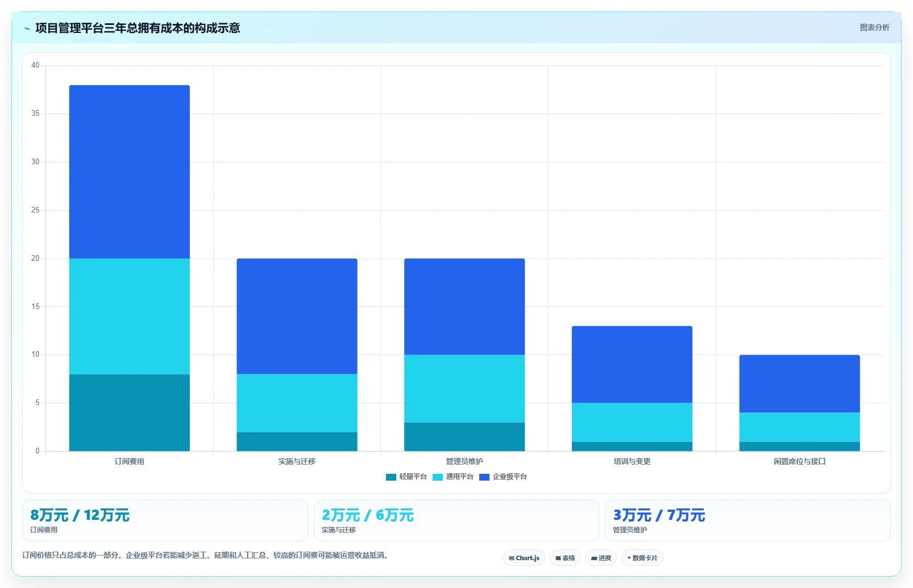Click the 通用平台 segment of 培训与变更 bar
This screenshot has width=913, height=588.
[x=632, y=422]
